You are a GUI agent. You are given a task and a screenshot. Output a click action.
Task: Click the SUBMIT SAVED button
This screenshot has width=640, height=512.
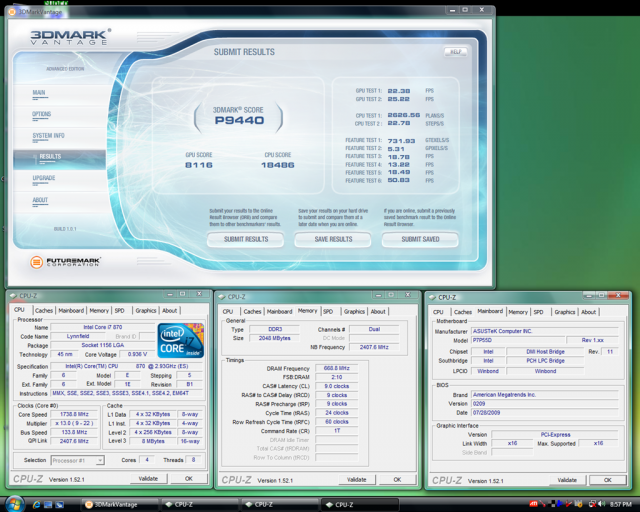pos(420,239)
